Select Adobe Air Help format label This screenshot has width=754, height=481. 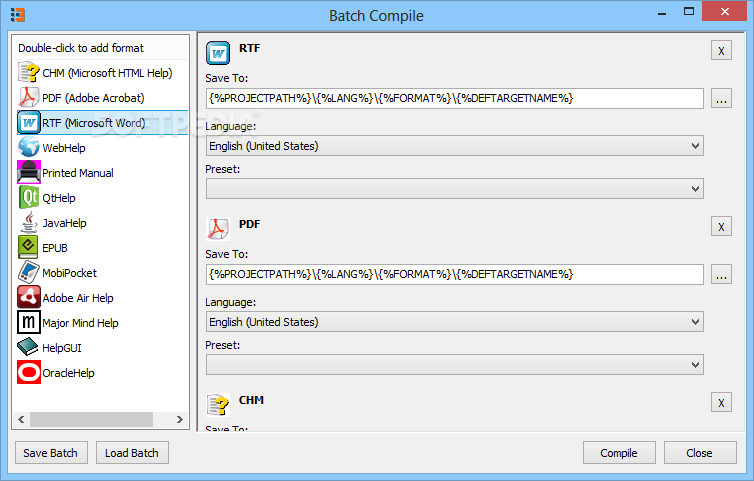pyautogui.click(x=78, y=298)
